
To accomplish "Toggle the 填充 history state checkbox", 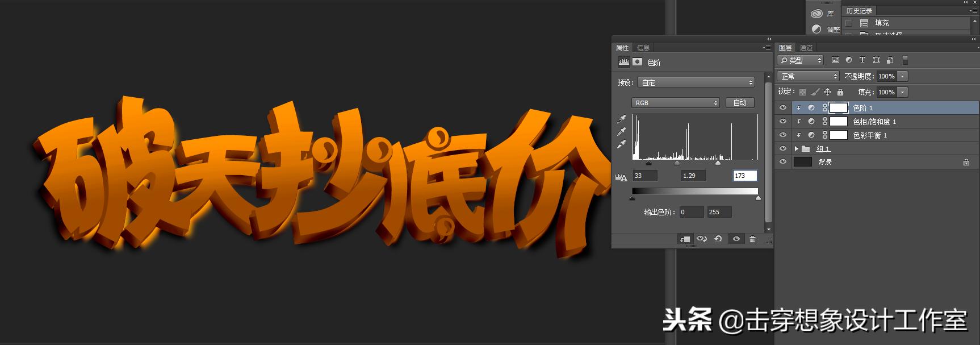I will [x=849, y=23].
